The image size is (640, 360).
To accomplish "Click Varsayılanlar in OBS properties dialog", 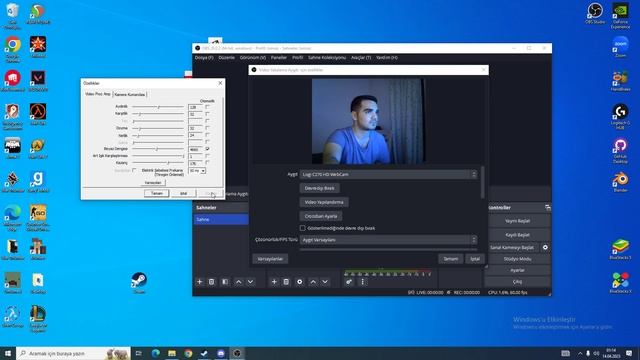I will pyautogui.click(x=270, y=259).
